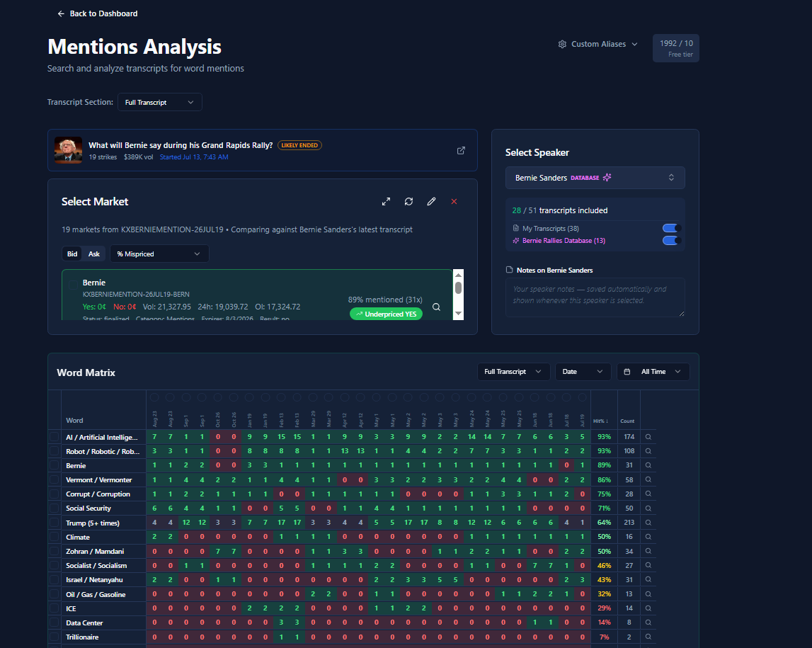This screenshot has height=648, width=812.
Task: Search the Bernie market card magnifier
Action: [x=437, y=307]
